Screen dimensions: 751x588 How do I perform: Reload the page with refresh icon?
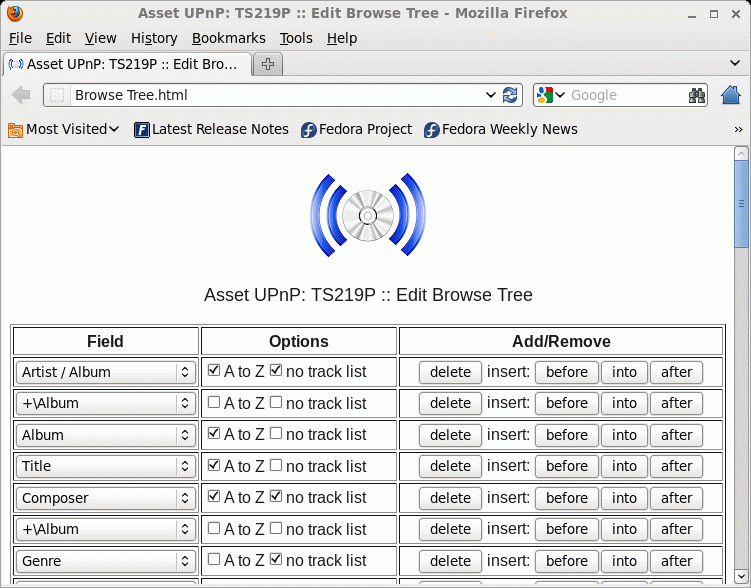[510, 95]
